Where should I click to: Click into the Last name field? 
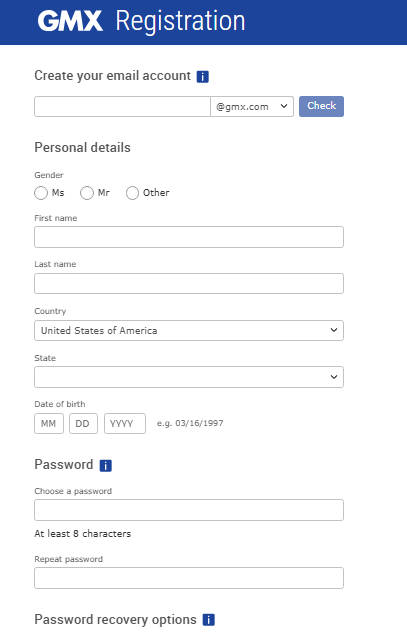[189, 283]
